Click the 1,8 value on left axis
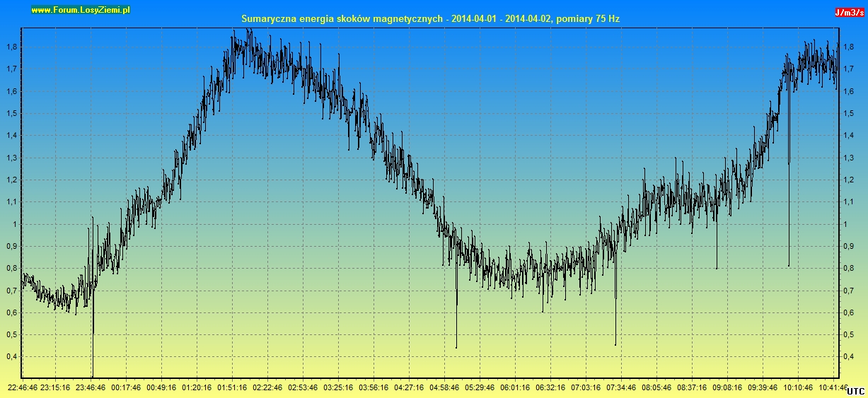The height and width of the screenshot is (398, 868). pos(12,47)
